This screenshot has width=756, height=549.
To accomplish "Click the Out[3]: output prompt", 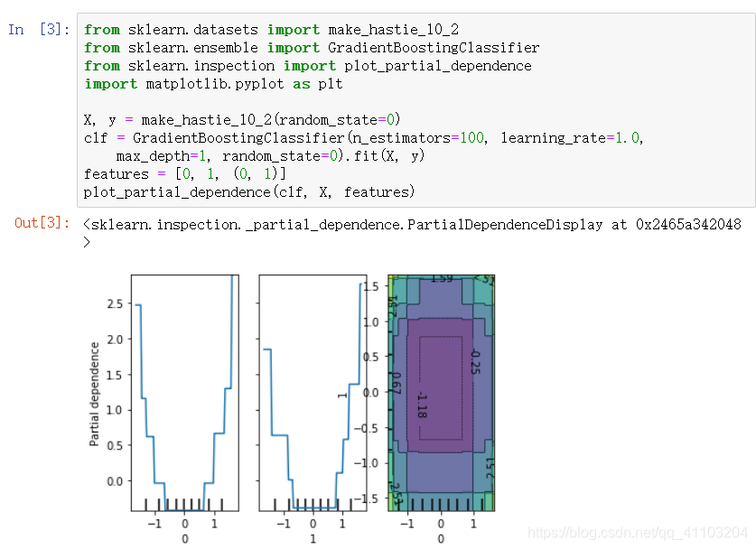I will point(42,223).
